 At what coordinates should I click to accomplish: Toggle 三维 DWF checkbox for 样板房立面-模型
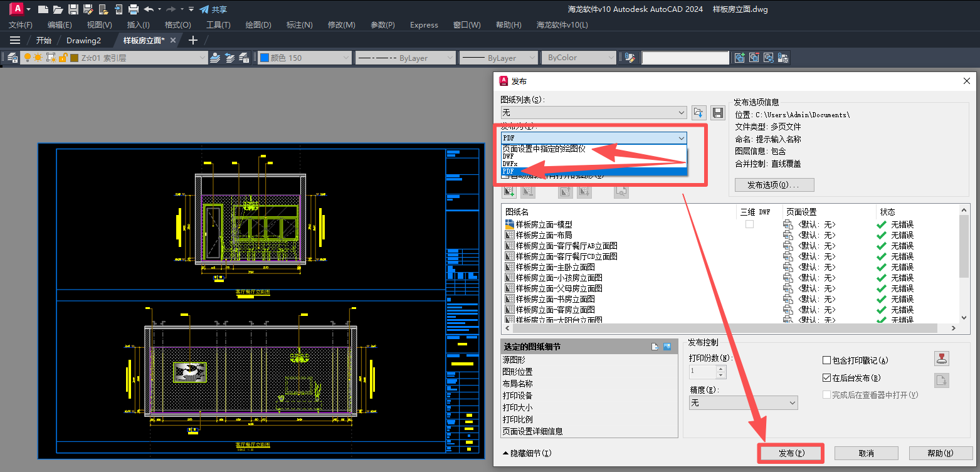(749, 224)
